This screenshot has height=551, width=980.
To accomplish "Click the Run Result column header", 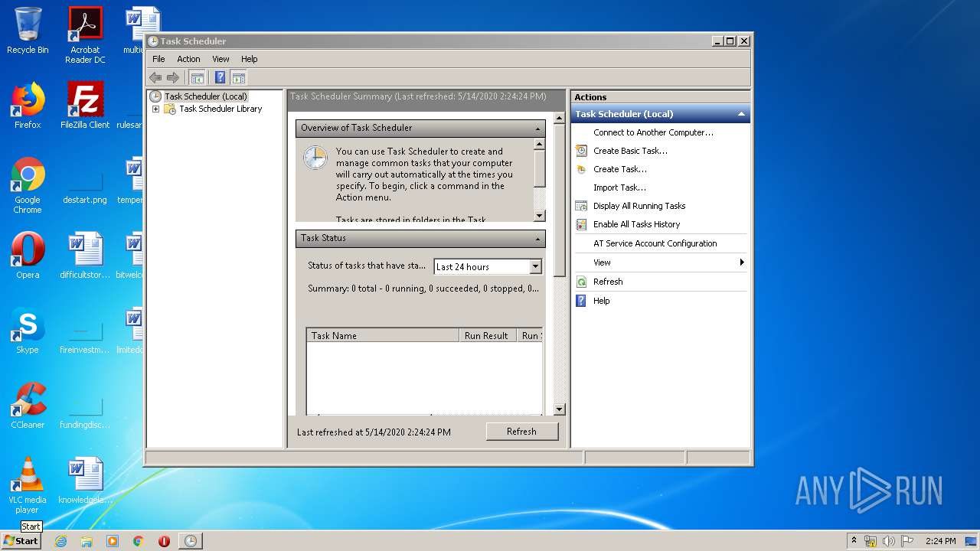I will [x=488, y=335].
